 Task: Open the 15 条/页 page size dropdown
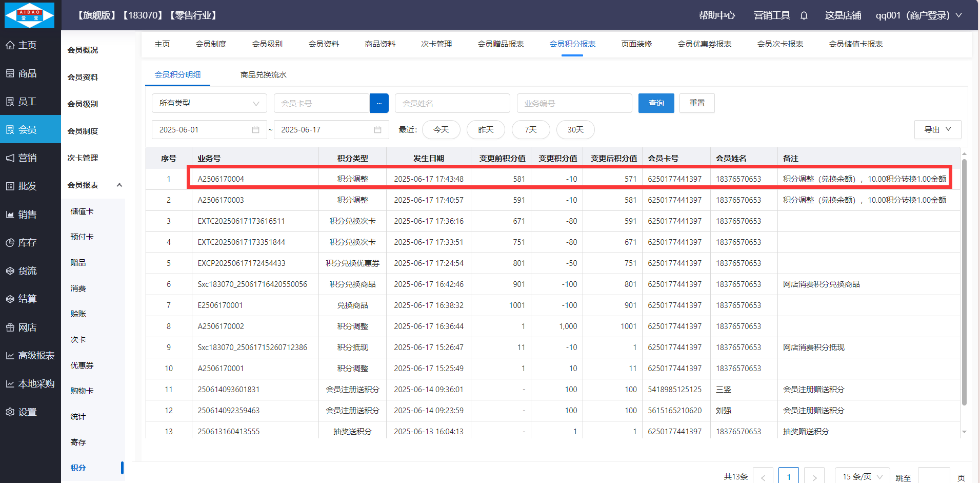coord(863,476)
